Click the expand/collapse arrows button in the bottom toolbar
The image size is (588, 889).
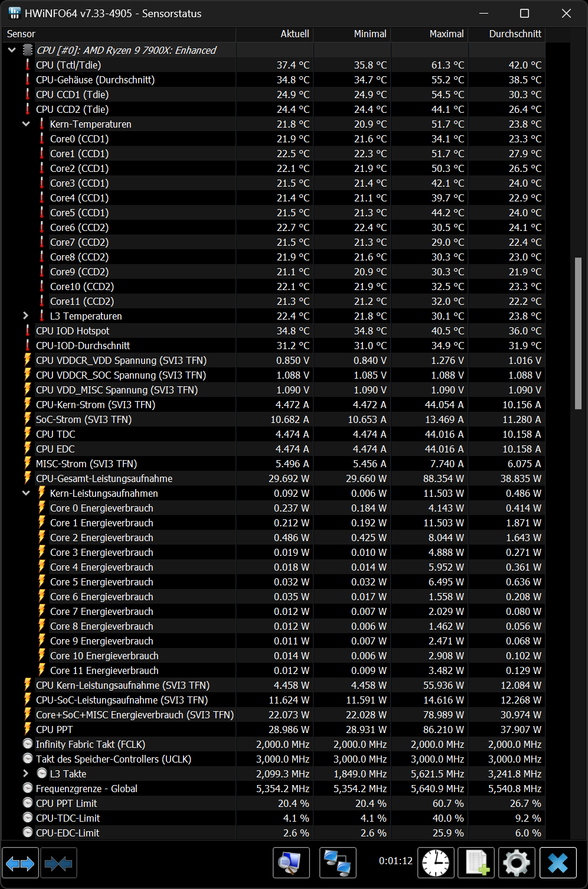(20, 863)
